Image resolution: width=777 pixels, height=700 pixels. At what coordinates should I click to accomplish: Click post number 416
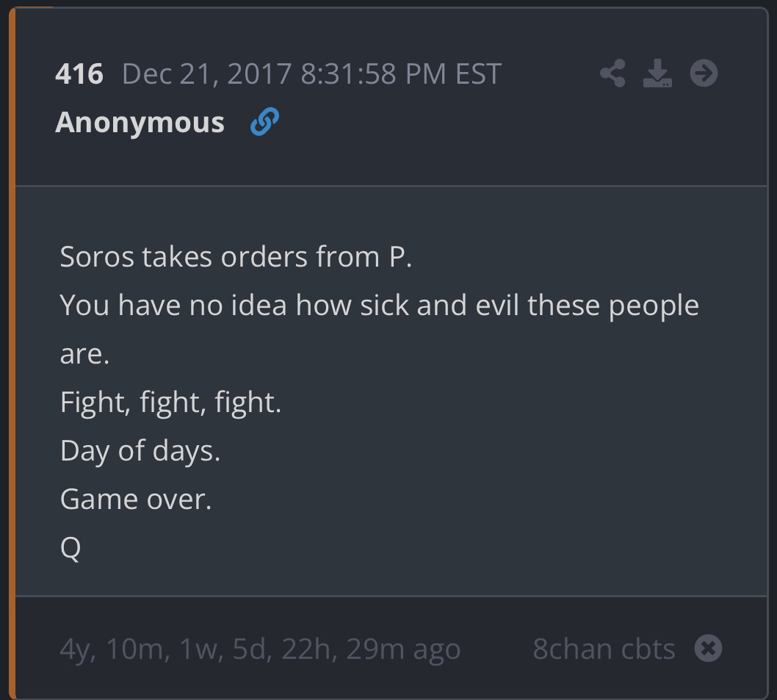[x=79, y=73]
